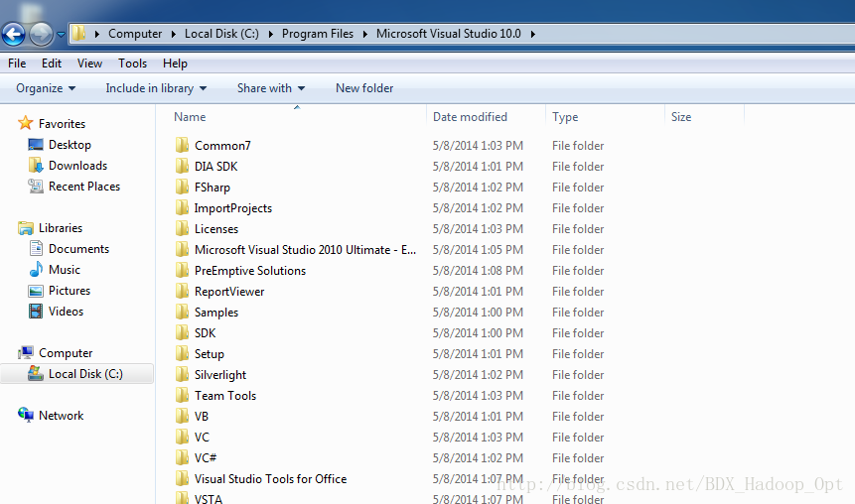Viewport: 855px width, 504px height.
Task: Expand the arrow after Program Files breadcrumb
Action: 364,34
